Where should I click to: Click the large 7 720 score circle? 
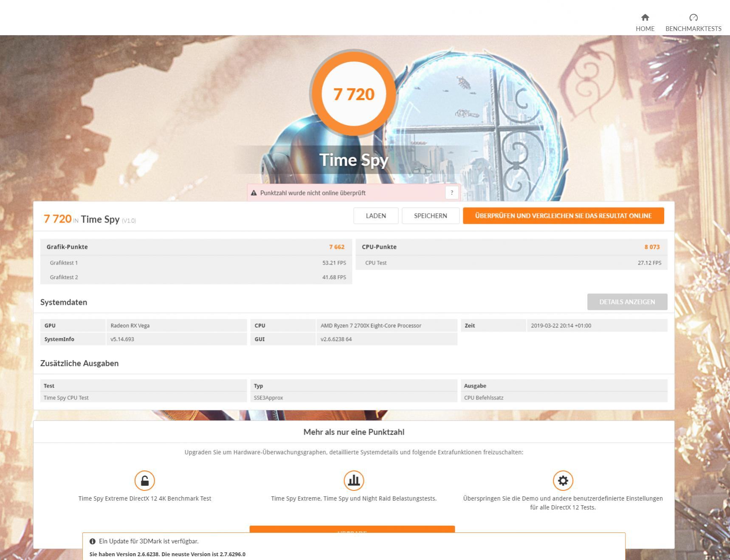coord(354,94)
